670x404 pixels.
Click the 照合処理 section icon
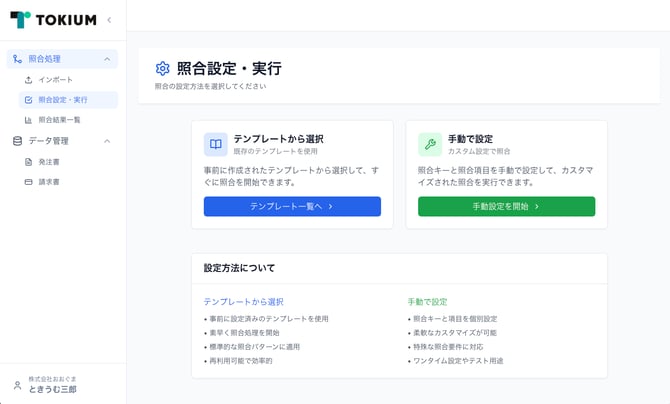tap(17, 59)
